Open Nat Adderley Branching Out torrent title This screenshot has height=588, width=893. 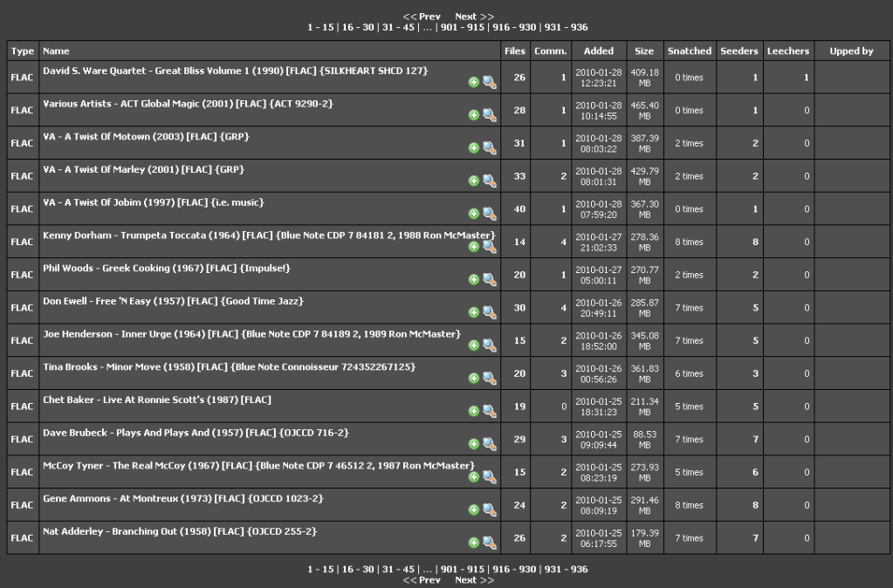click(x=180, y=531)
